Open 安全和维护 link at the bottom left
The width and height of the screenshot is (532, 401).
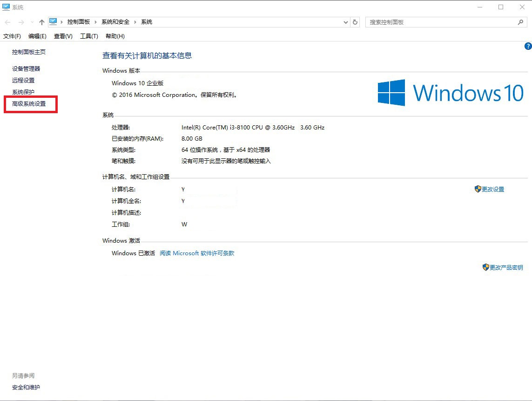pos(26,387)
